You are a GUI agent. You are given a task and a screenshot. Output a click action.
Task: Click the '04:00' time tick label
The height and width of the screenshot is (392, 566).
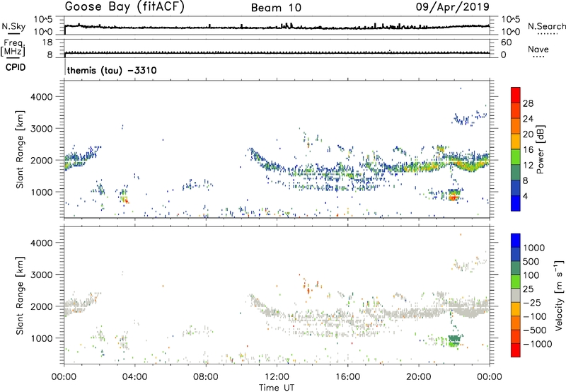pyautogui.click(x=135, y=377)
